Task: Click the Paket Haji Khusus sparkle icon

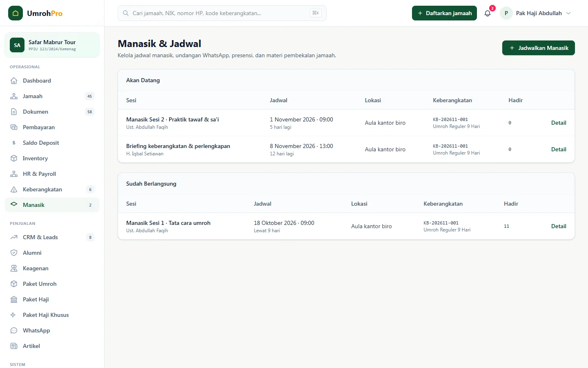Action: (x=14, y=315)
